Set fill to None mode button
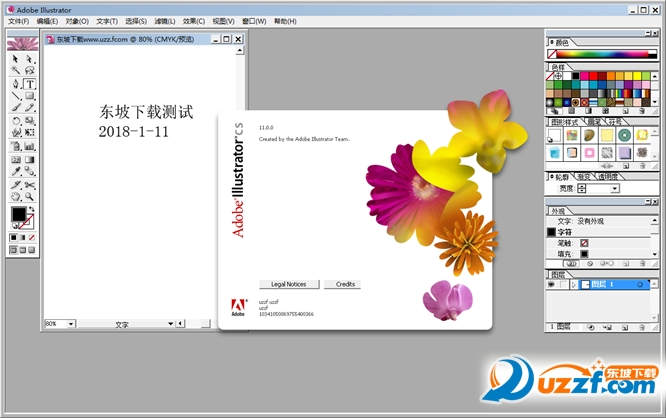Screen dimensions: 666x418 [31, 237]
